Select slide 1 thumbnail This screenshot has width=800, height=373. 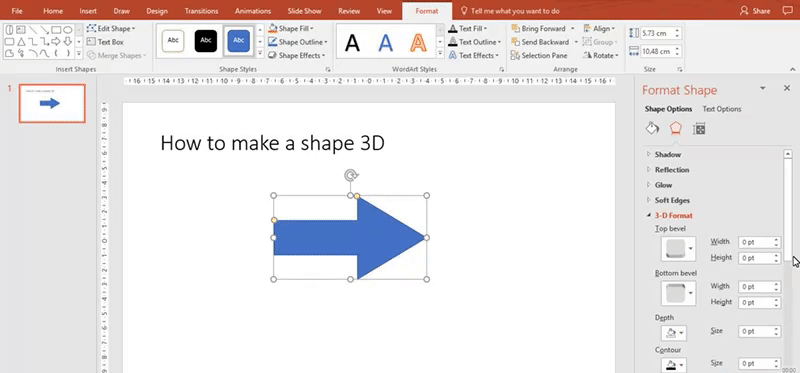coord(52,104)
